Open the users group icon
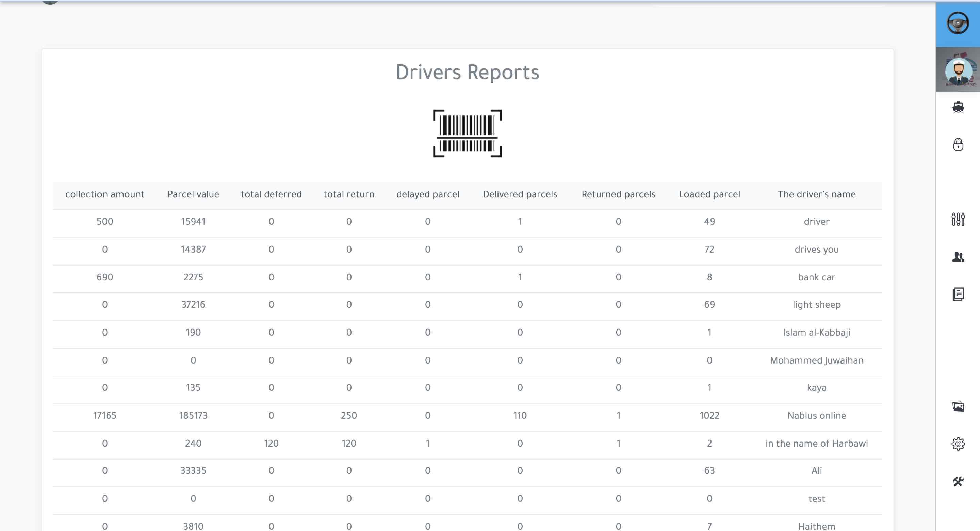Image resolution: width=980 pixels, height=531 pixels. coord(958,257)
